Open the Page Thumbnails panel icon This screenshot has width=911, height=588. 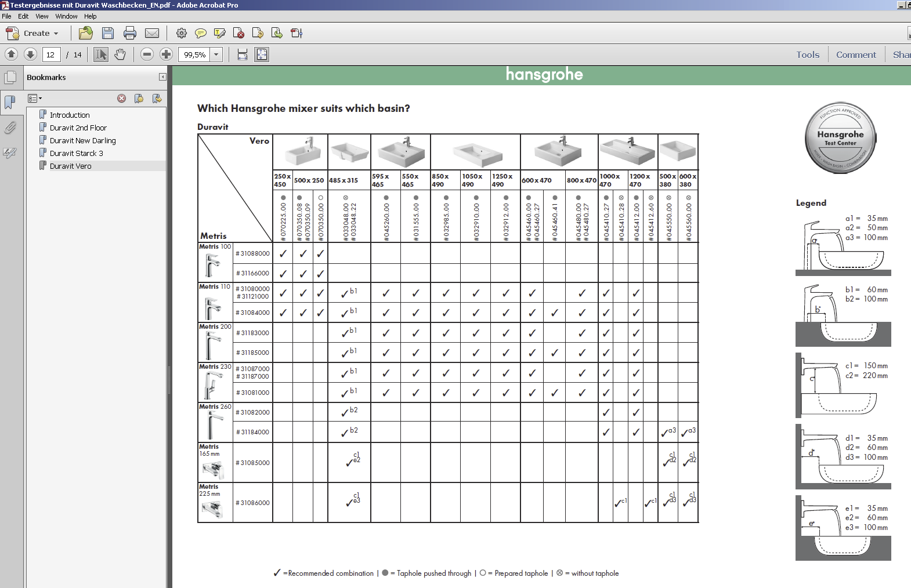[x=10, y=77]
